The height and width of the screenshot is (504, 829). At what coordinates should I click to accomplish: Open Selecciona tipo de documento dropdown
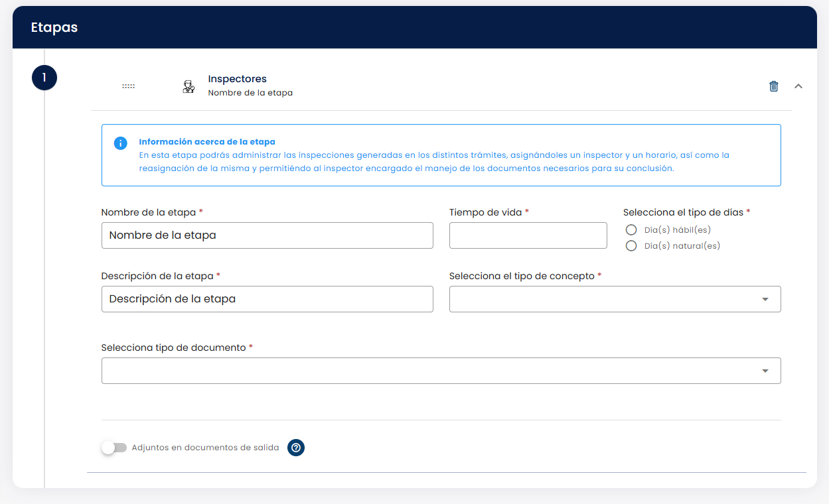[x=441, y=371]
